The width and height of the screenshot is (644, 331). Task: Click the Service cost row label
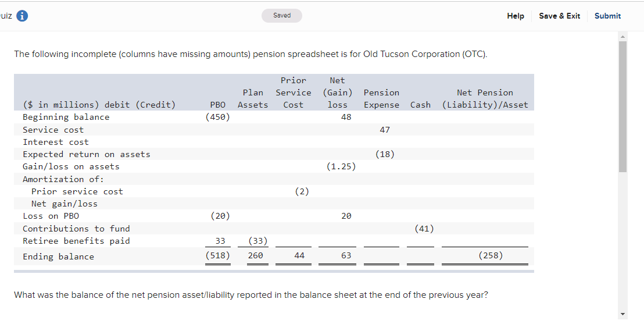click(x=53, y=130)
